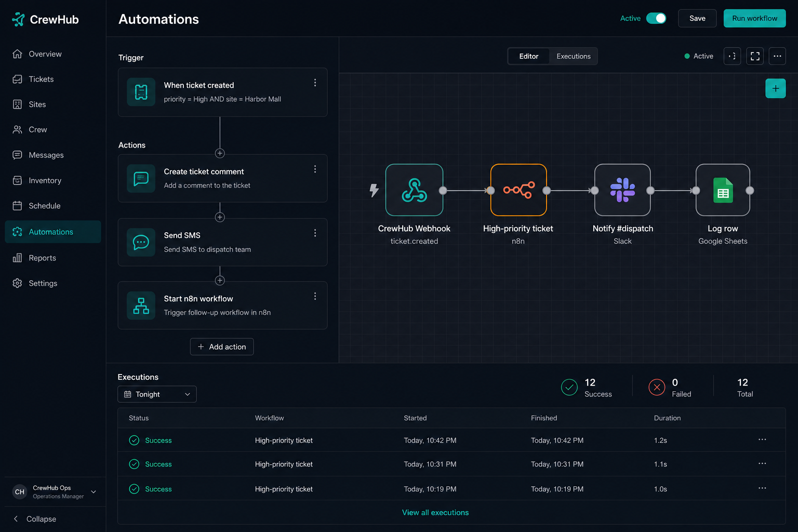Enter fullscreen canvas mode

pos(755,56)
